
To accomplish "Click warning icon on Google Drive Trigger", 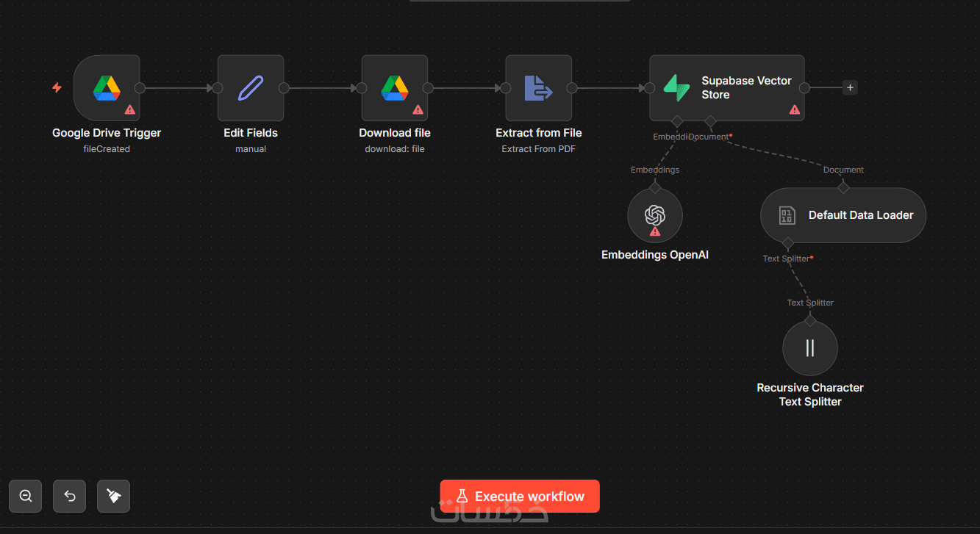I will point(130,109).
